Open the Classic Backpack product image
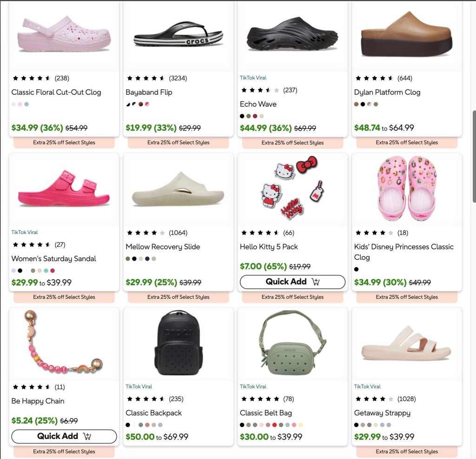Image resolution: width=476 pixels, height=459 pixels. (x=178, y=344)
